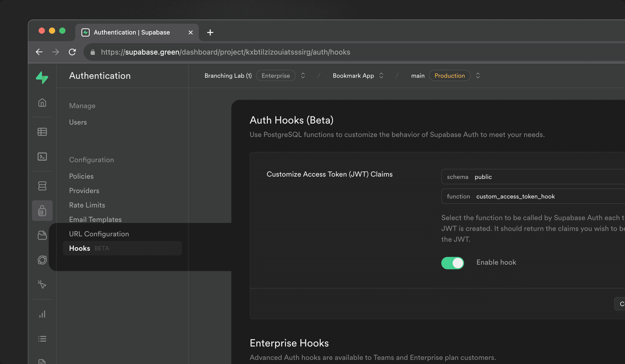Viewport: 625px width, 364px height.
Task: Click the browser back arrow
Action: (39, 52)
